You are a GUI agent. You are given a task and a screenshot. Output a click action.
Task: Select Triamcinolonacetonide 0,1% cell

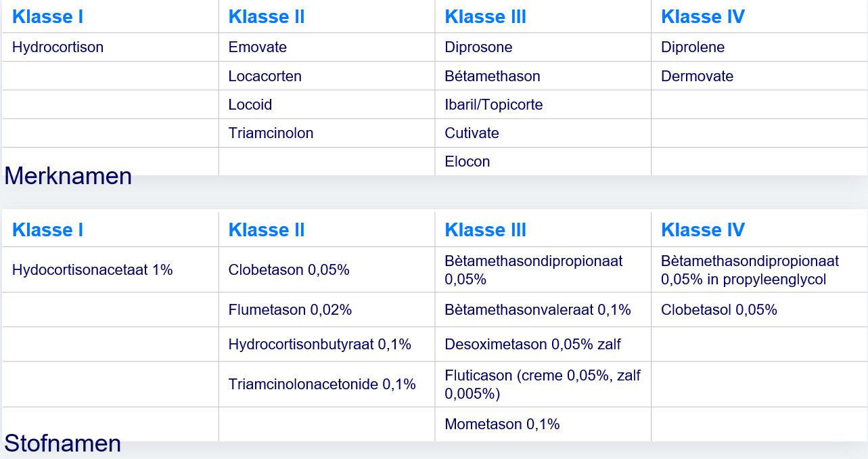(x=322, y=384)
